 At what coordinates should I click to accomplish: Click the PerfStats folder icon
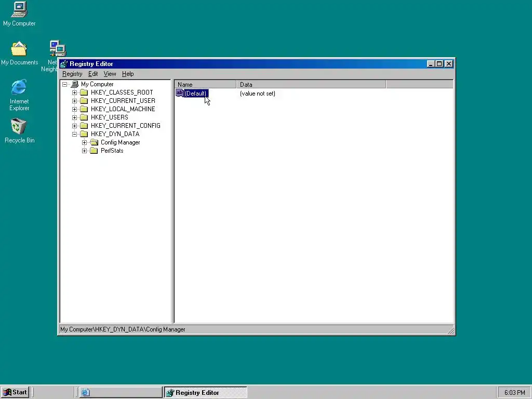[94, 151]
